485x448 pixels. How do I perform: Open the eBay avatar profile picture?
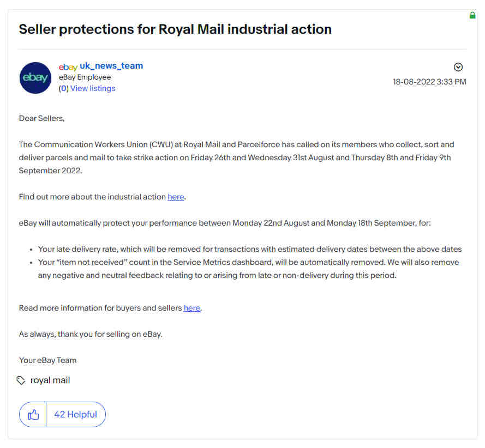[35, 78]
